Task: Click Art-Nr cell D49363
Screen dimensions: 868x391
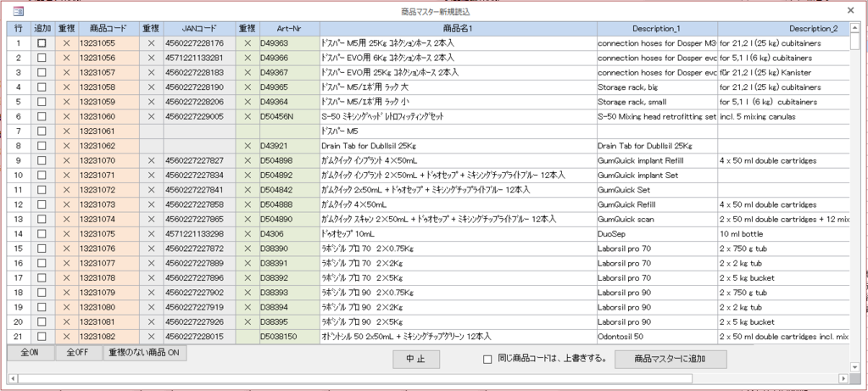Action: coord(290,43)
